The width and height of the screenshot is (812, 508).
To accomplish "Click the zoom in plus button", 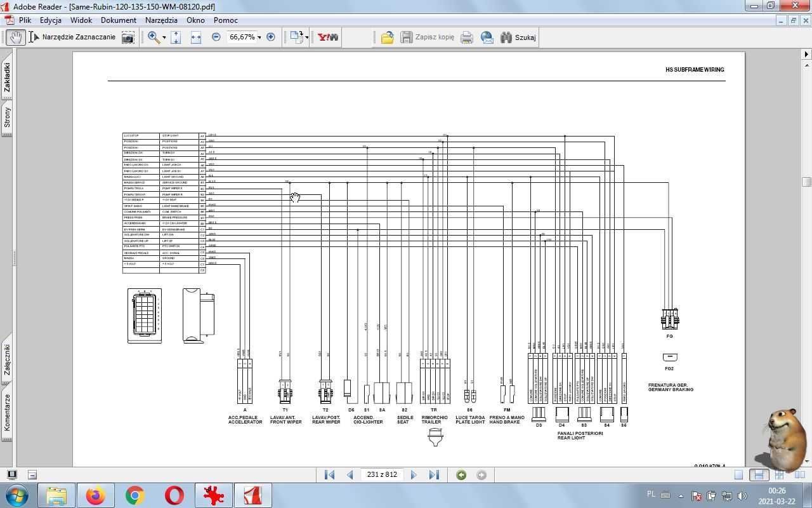I will (271, 37).
